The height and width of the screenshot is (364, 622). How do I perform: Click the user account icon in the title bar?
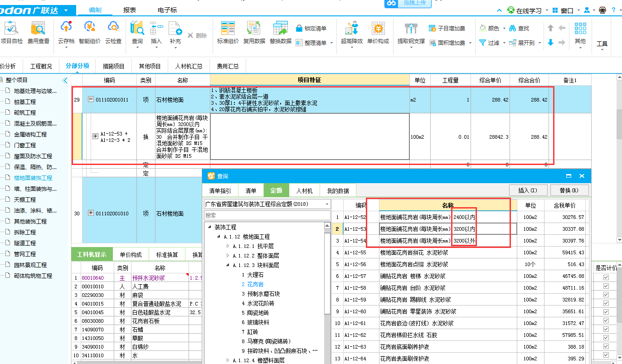click(587, 10)
